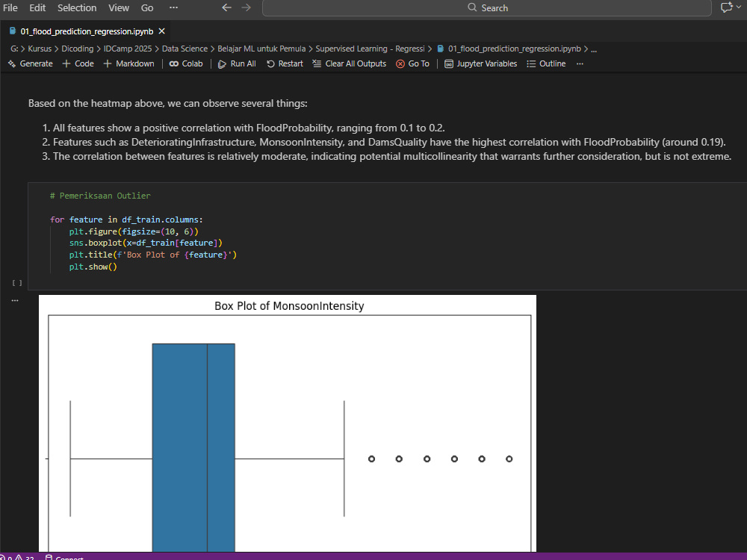
Task: Show more notebook toolbar actions ellipsis
Action: (x=580, y=63)
